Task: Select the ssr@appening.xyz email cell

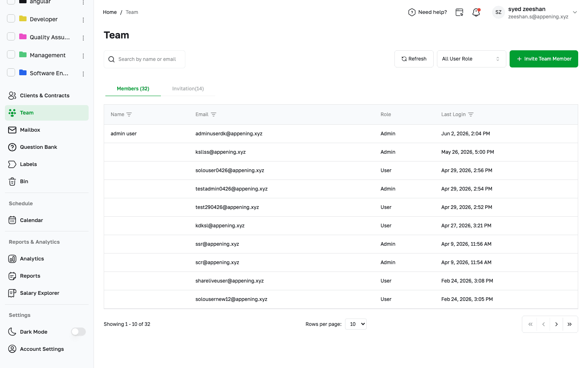Action: pos(217,244)
